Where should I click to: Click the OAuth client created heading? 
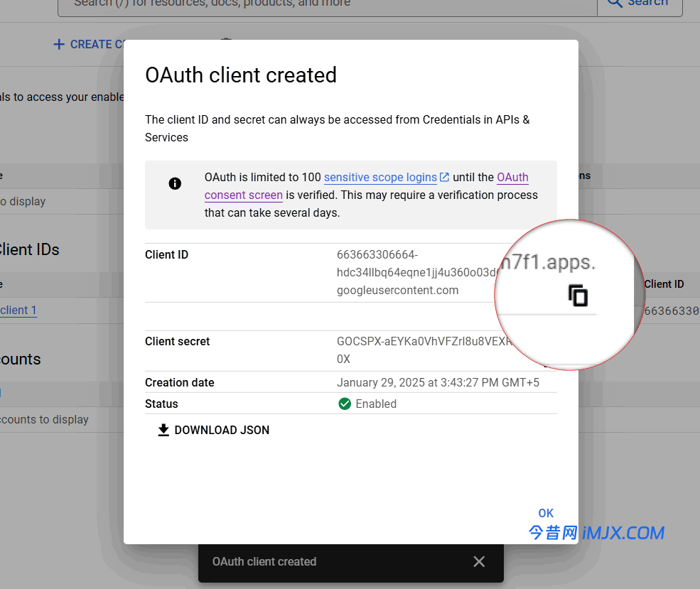tap(241, 75)
